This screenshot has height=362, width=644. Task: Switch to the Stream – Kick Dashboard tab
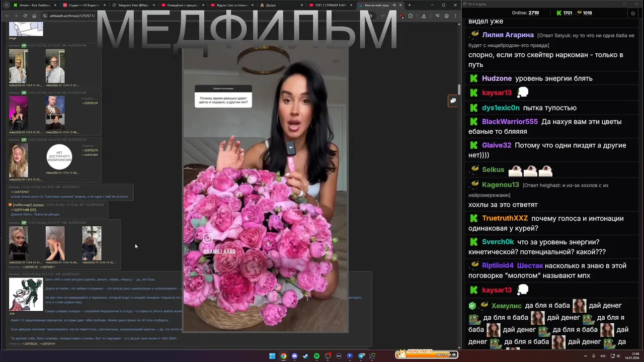coord(34,5)
